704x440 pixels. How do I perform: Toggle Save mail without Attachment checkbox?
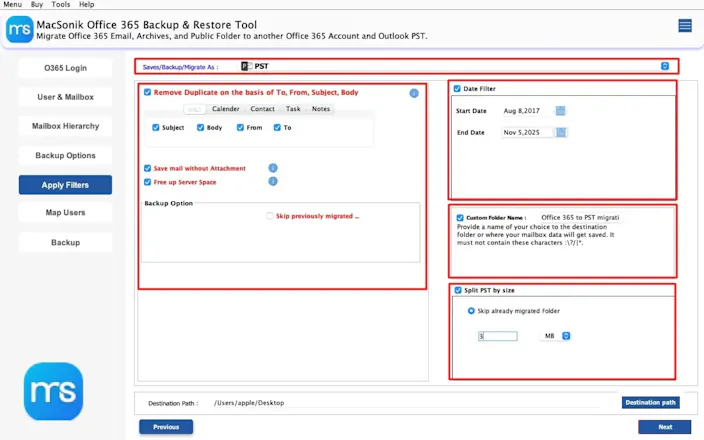click(x=147, y=168)
